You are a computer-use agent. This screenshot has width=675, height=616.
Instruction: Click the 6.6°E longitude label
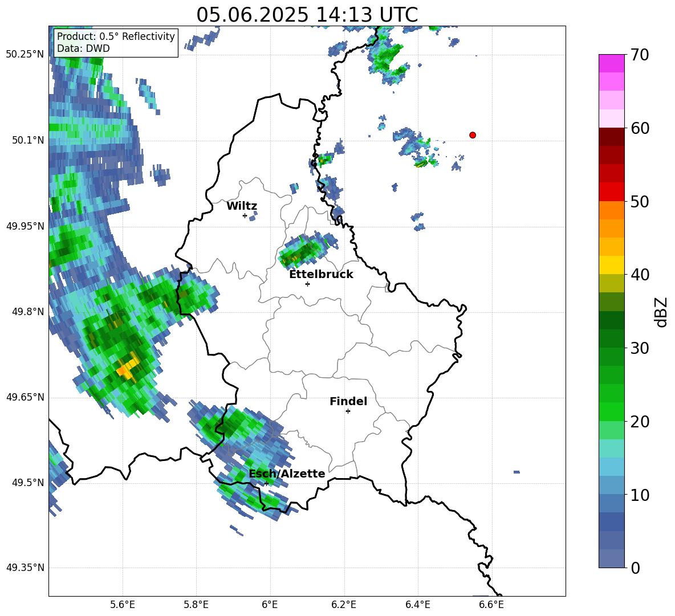[491, 605]
